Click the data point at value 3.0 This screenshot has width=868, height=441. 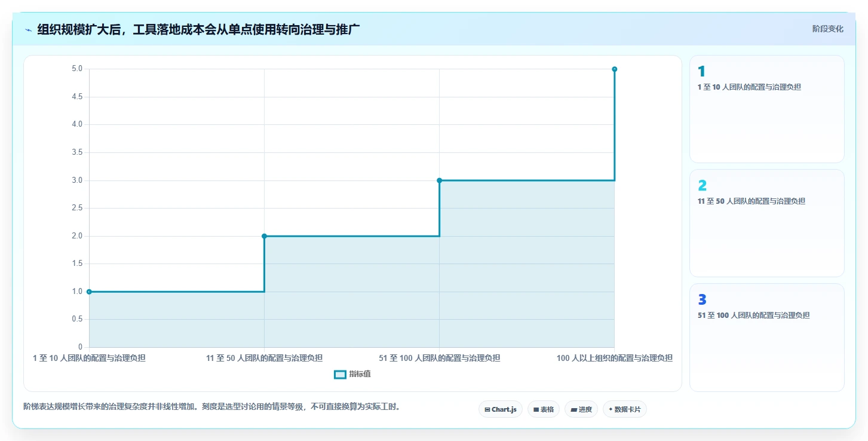(x=439, y=180)
